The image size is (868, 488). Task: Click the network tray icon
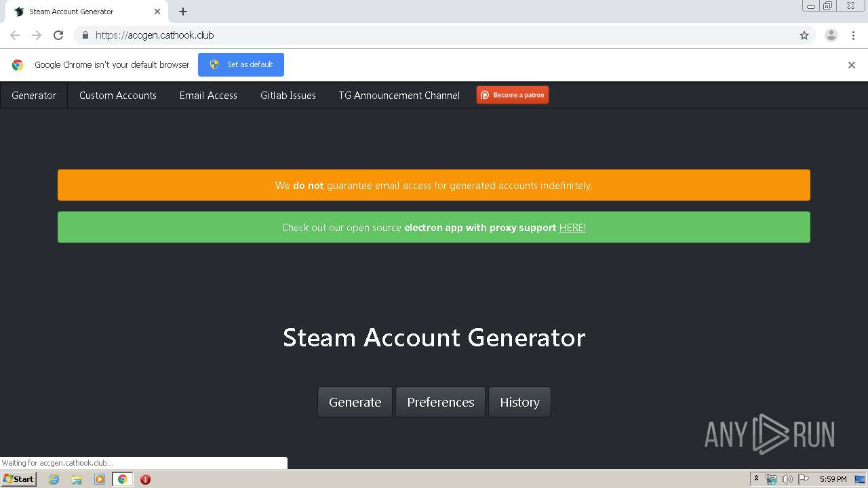771,479
